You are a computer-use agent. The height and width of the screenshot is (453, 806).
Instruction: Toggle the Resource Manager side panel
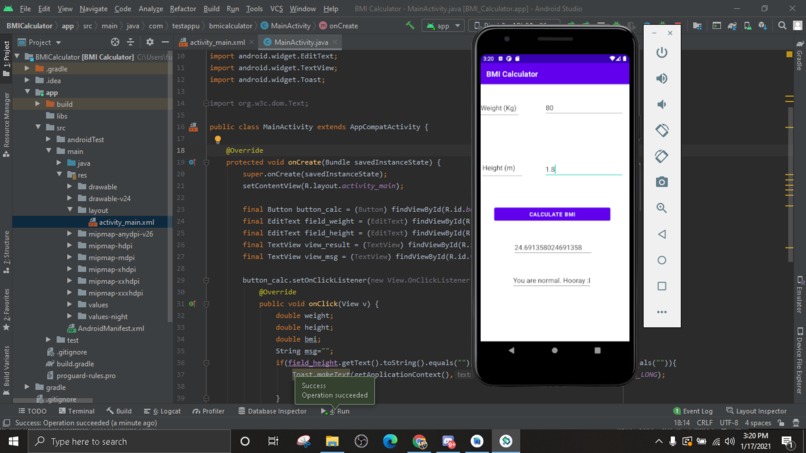[x=6, y=125]
